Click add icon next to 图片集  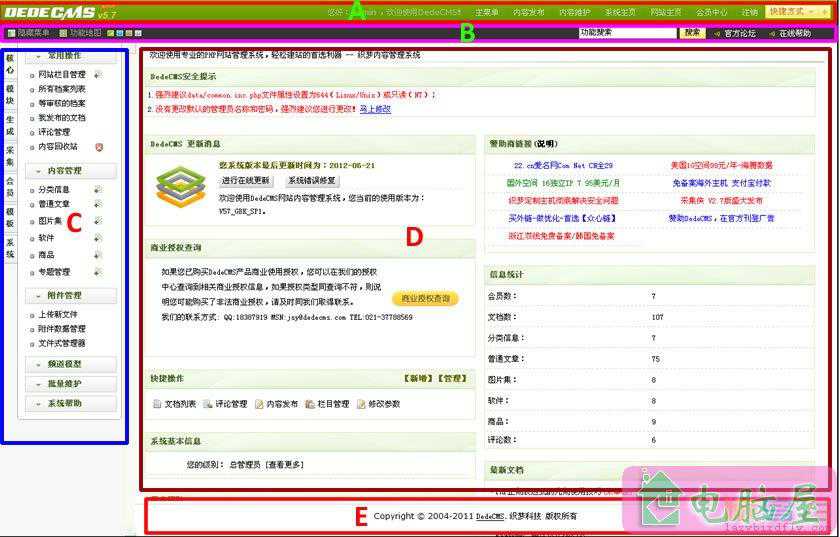(98, 221)
